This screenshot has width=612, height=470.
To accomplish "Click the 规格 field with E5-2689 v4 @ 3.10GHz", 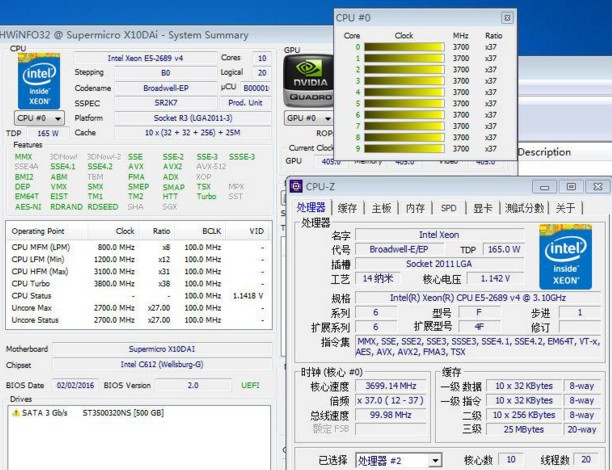I will (x=478, y=298).
